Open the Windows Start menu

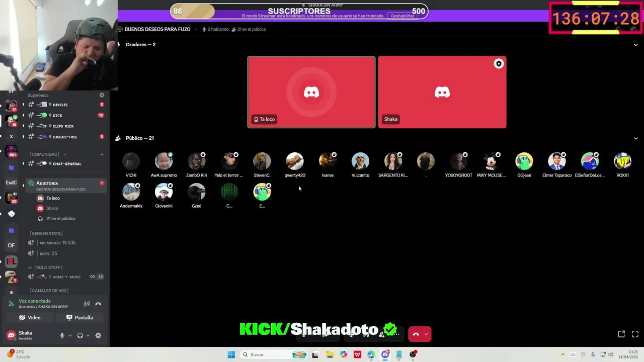point(231,354)
